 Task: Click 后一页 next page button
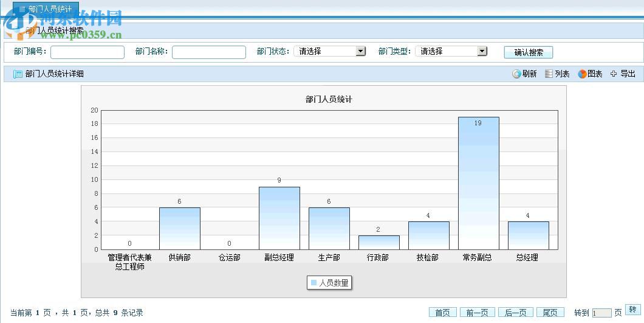click(x=515, y=313)
